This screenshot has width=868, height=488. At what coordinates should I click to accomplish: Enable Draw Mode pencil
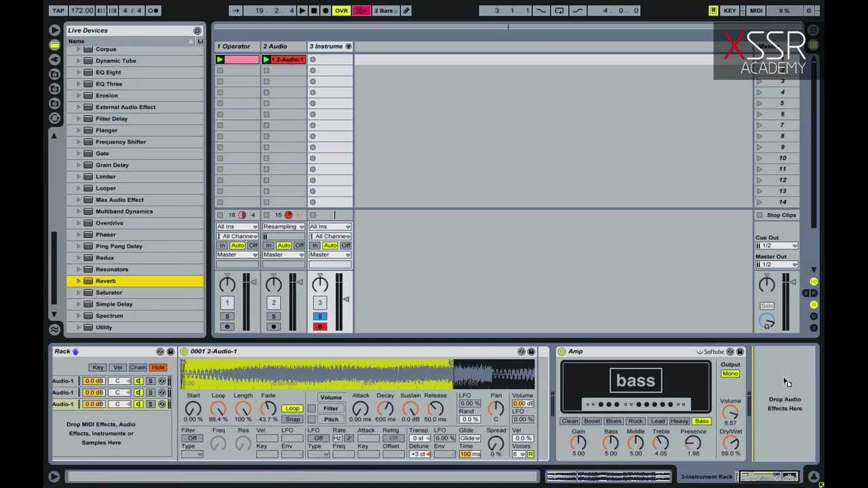click(x=406, y=10)
